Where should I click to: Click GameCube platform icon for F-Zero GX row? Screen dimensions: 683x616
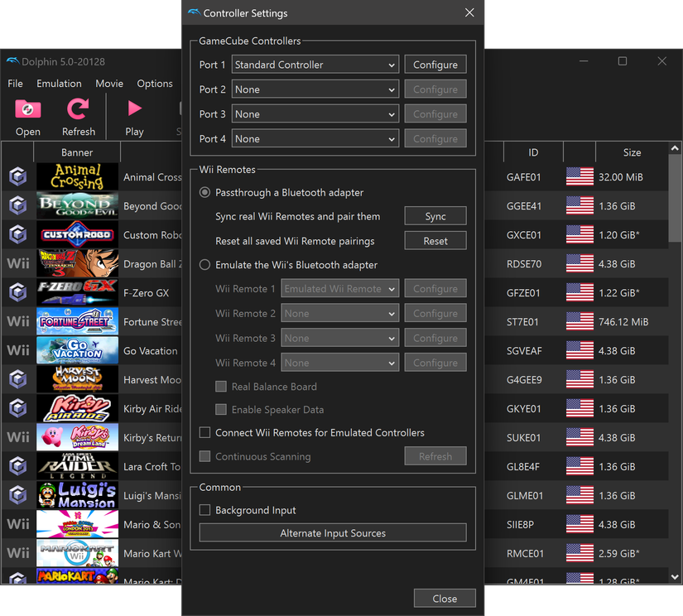[x=18, y=292]
